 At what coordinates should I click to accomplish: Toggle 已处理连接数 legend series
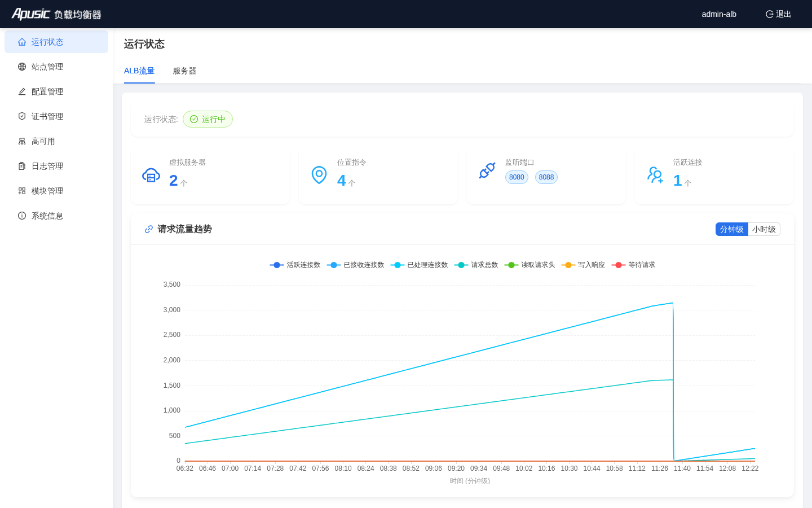point(419,265)
